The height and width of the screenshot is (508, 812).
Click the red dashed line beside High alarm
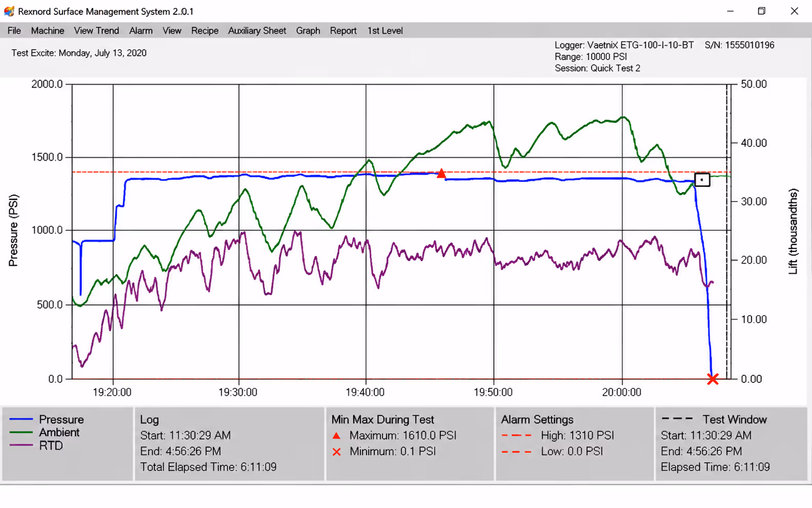pos(517,436)
